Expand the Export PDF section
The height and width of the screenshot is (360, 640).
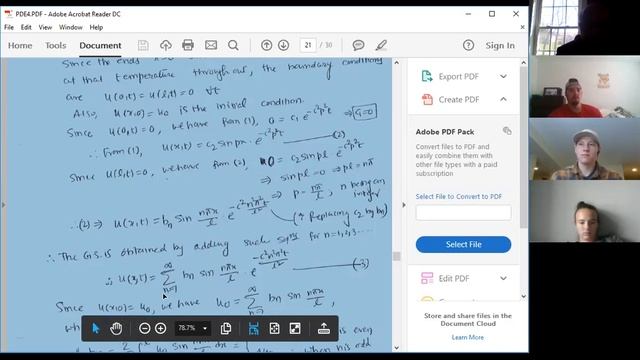503,76
